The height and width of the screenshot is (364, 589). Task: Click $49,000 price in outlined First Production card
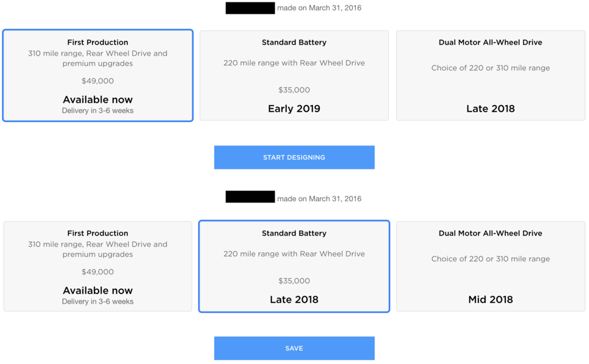(x=97, y=81)
